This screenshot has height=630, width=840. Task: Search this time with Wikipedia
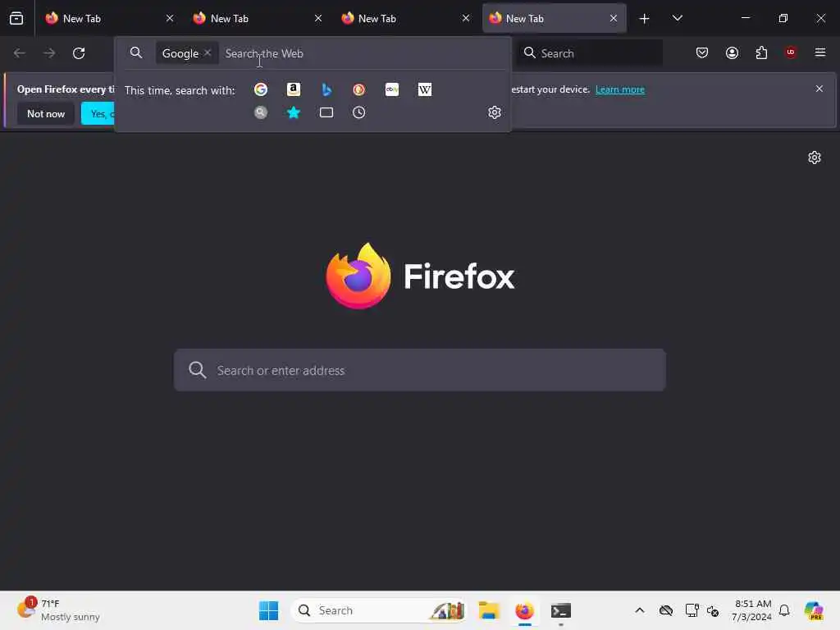(x=425, y=89)
